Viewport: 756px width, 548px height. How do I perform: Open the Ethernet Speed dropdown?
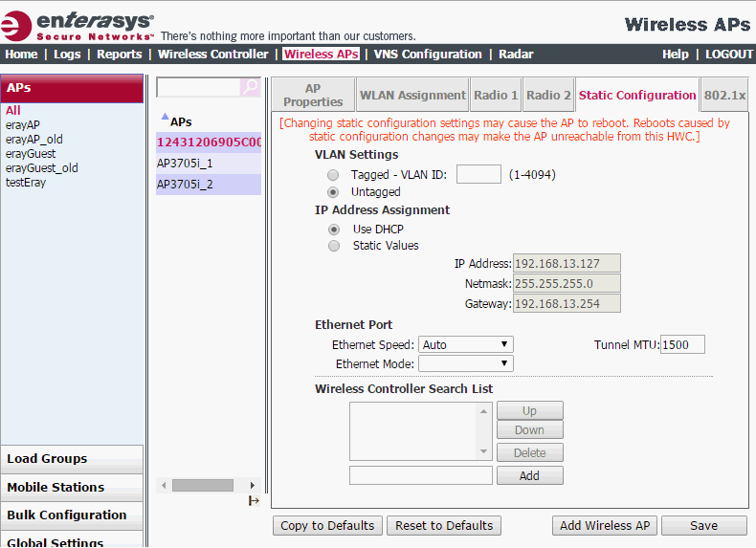466,344
